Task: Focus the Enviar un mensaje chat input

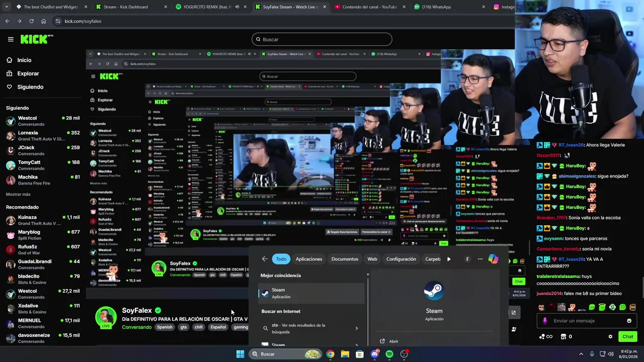Action: (587, 321)
